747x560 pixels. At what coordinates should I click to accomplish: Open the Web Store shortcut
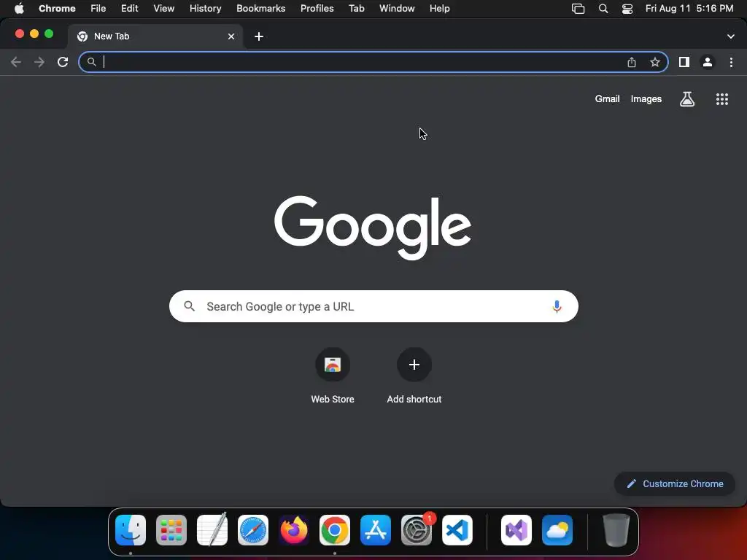pos(333,376)
